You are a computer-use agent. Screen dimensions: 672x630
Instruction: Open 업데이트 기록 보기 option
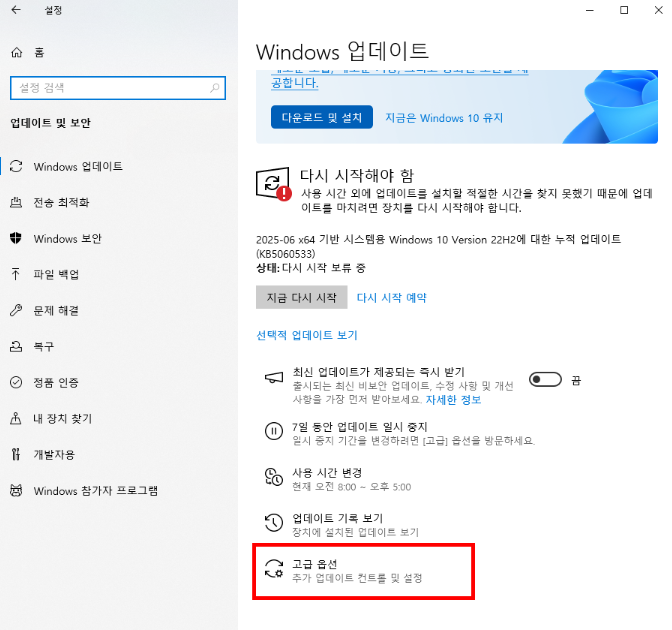coord(342,525)
